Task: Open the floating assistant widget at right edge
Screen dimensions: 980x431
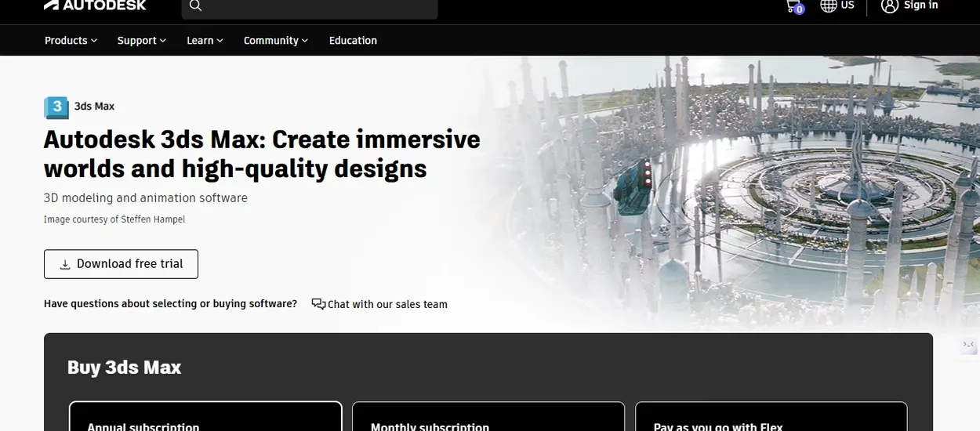Action: 969,346
